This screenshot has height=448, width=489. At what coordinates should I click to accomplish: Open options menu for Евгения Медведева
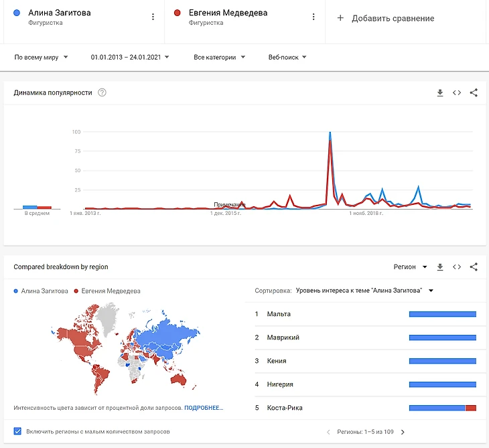coord(313,17)
